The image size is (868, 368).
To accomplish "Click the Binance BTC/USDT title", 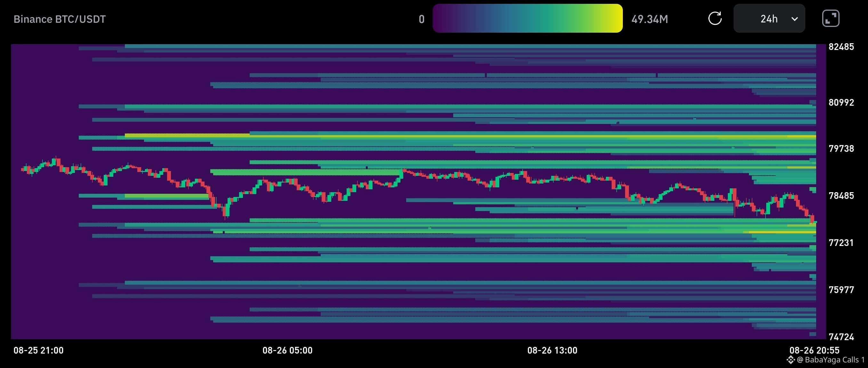I will click(x=60, y=19).
